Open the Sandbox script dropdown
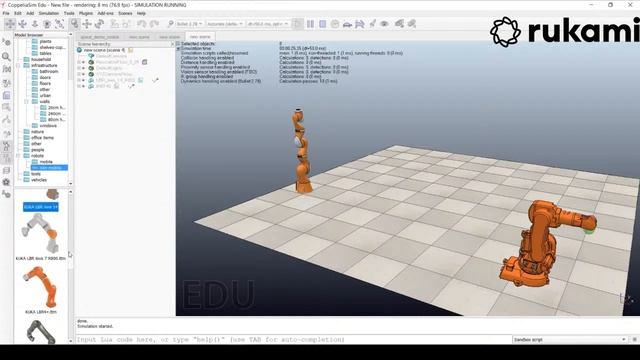 tap(569, 339)
